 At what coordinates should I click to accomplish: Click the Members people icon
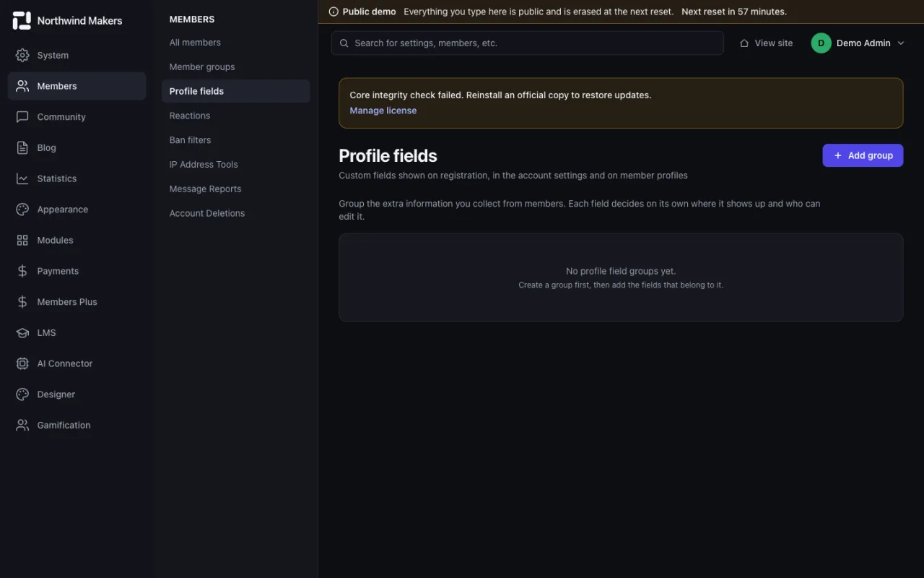[22, 86]
